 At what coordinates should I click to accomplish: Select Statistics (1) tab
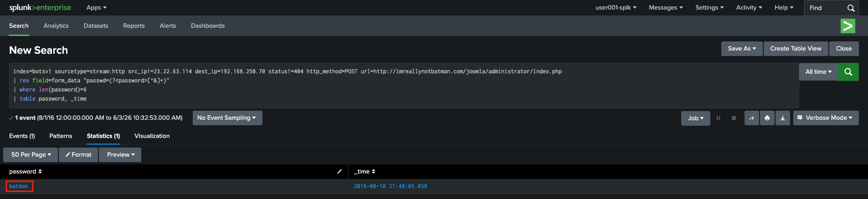click(x=103, y=136)
